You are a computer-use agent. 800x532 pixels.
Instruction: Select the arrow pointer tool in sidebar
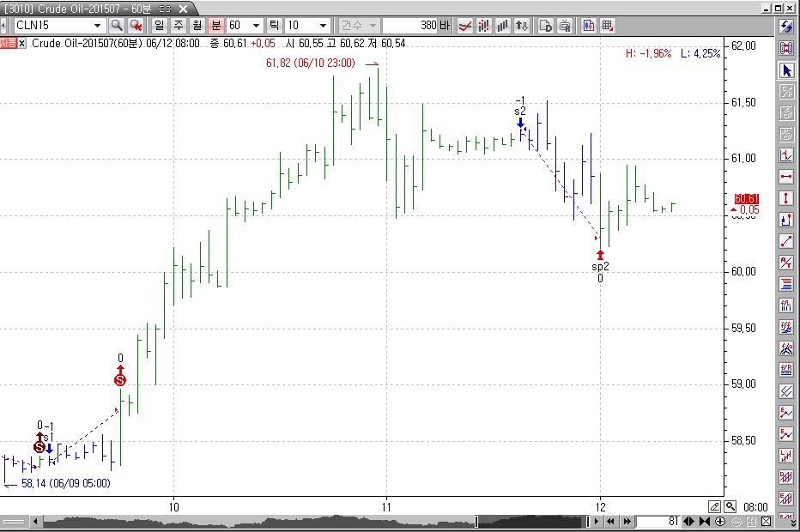tap(786, 70)
